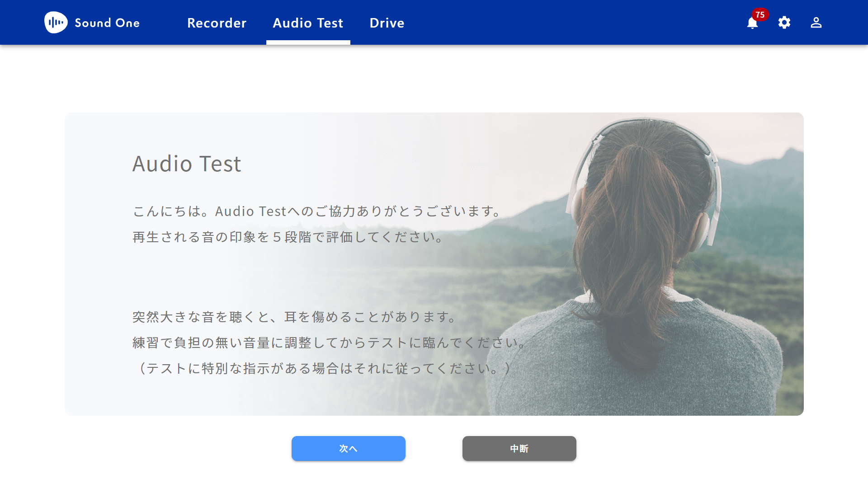The image size is (868, 488).
Task: Select the Audio Test tab
Action: 308,23
